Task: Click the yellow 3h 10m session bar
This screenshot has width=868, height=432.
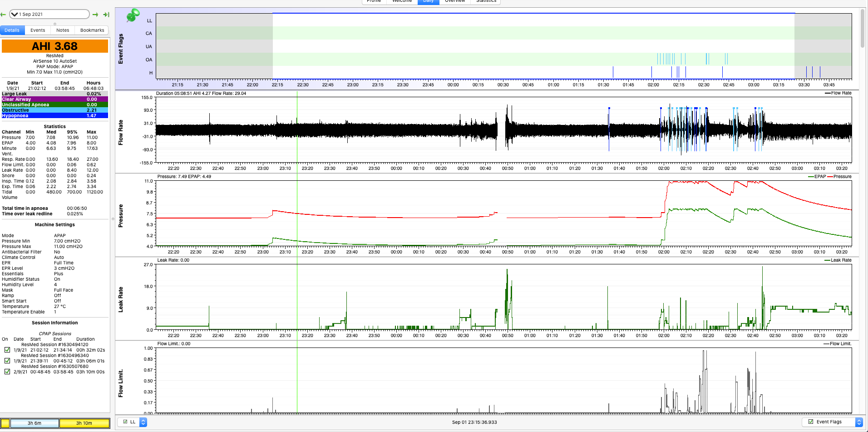Action: pyautogui.click(x=84, y=423)
